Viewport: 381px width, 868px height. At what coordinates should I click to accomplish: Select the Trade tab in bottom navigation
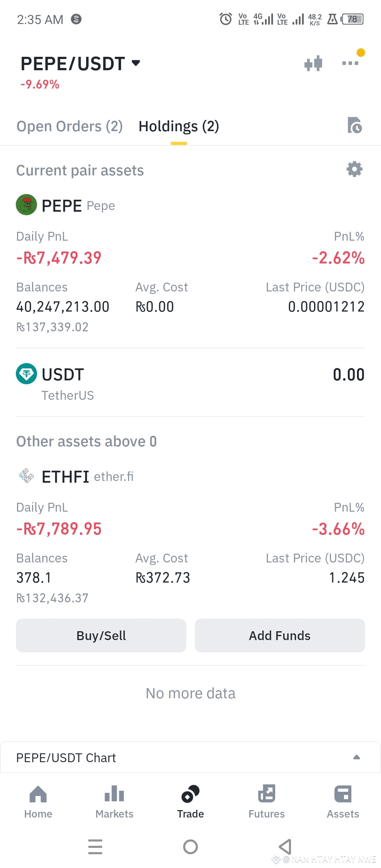point(190,802)
